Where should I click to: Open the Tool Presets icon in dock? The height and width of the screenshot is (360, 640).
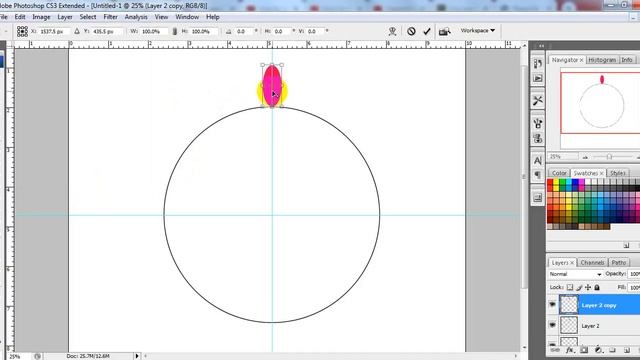(x=538, y=100)
